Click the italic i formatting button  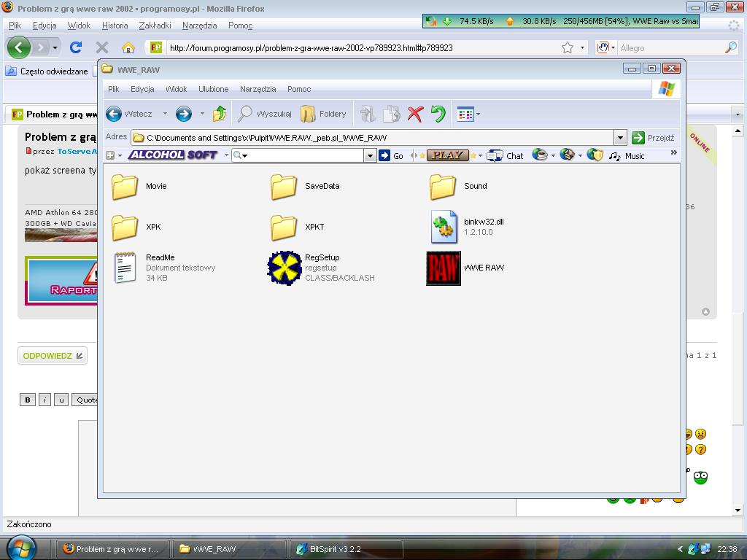(x=44, y=400)
